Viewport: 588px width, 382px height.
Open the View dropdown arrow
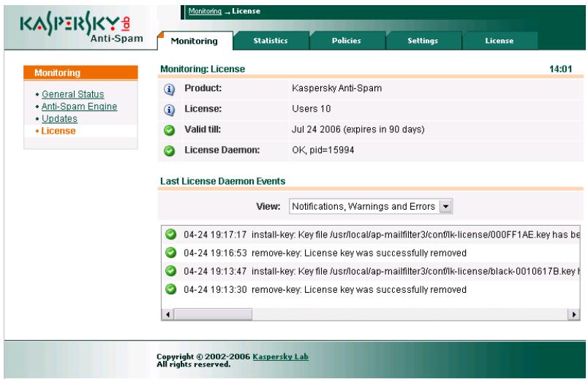(x=445, y=207)
